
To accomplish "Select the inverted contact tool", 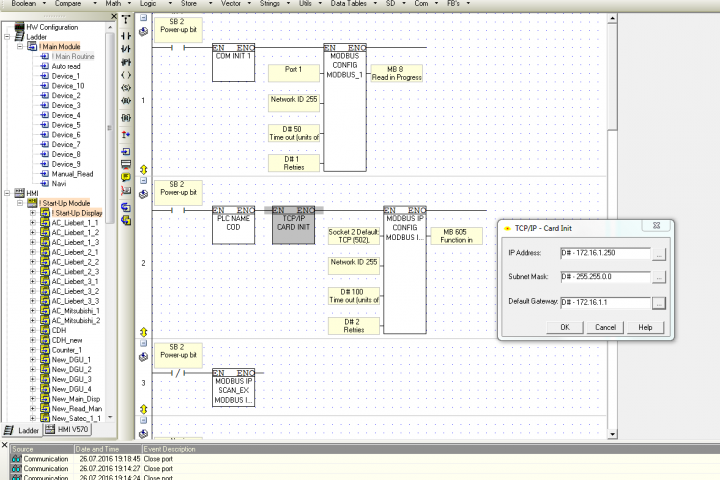I will click(x=126, y=49).
